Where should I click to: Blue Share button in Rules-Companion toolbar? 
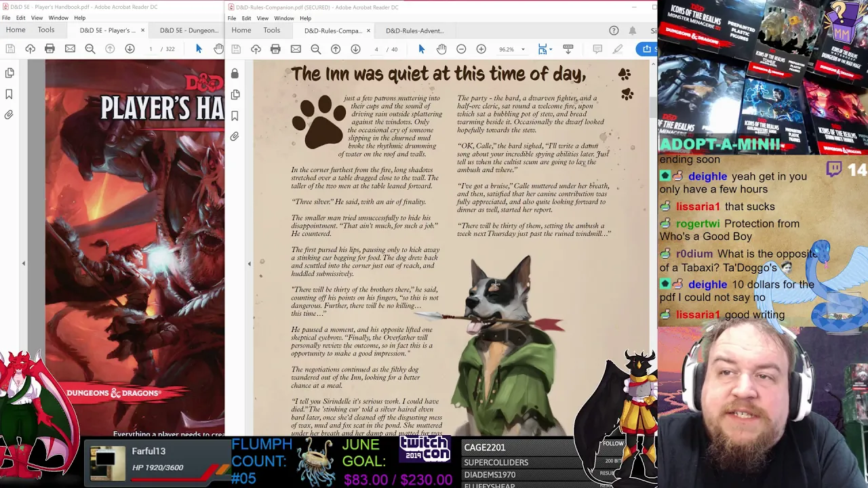(647, 49)
